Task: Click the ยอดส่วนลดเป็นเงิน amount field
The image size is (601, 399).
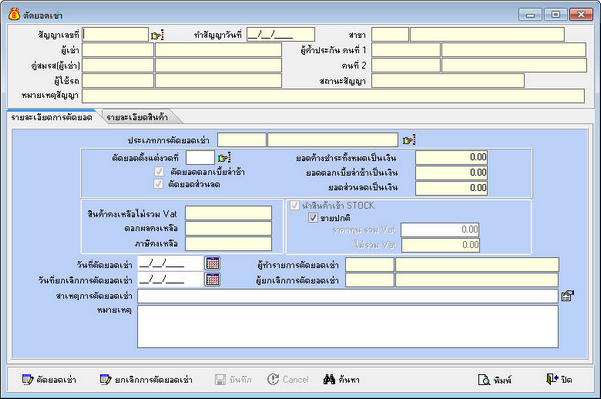Action: pyautogui.click(x=452, y=188)
